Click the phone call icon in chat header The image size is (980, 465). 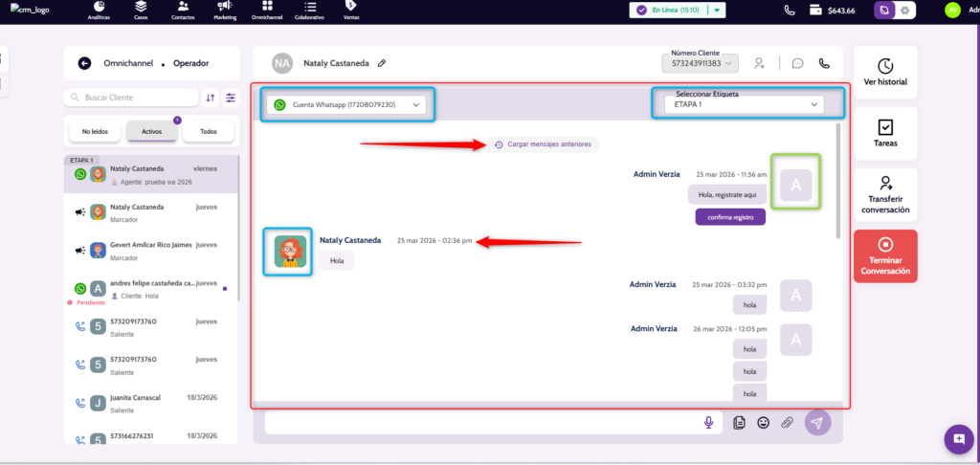(x=824, y=63)
